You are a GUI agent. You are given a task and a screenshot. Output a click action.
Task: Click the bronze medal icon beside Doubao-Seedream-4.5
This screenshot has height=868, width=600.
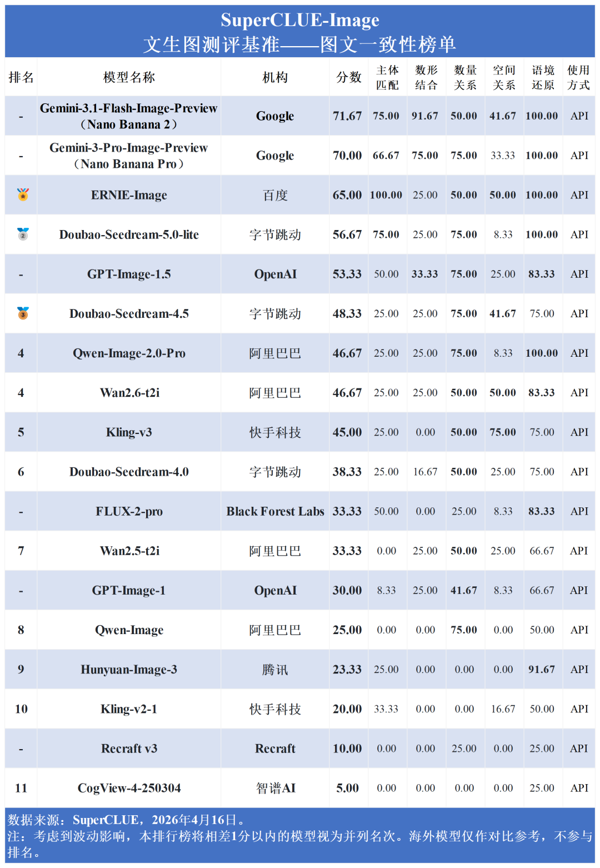(x=23, y=313)
